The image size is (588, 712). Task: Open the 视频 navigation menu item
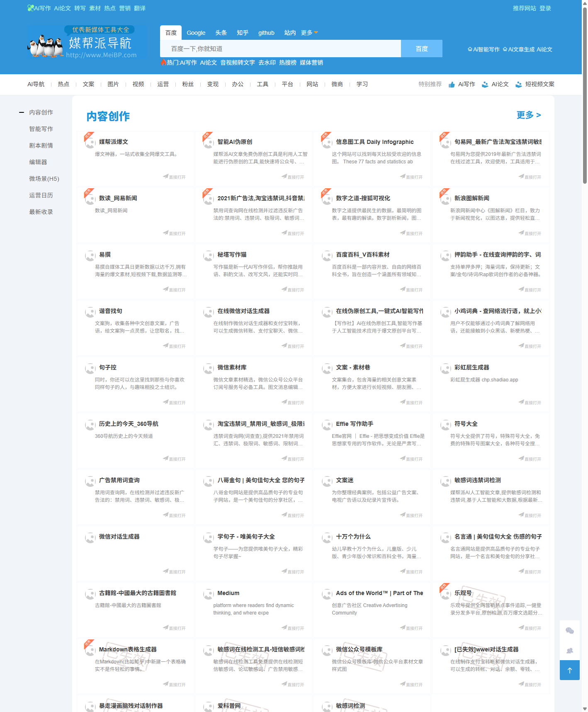coord(138,84)
